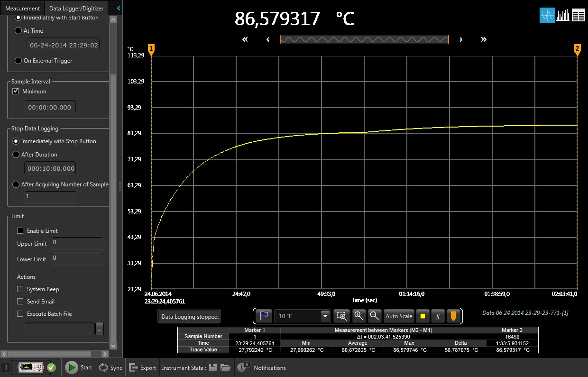Image resolution: width=588 pixels, height=377 pixels.
Task: Click the data file name label
Action: coord(525,313)
